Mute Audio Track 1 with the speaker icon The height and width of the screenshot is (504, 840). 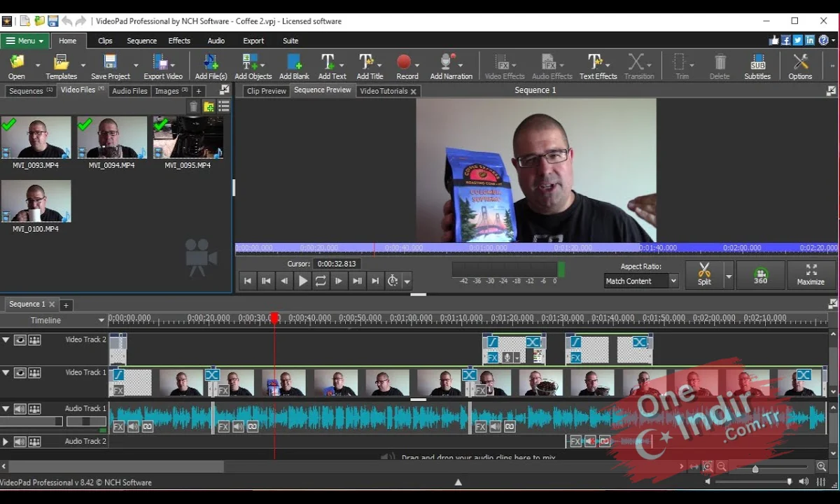(x=20, y=409)
